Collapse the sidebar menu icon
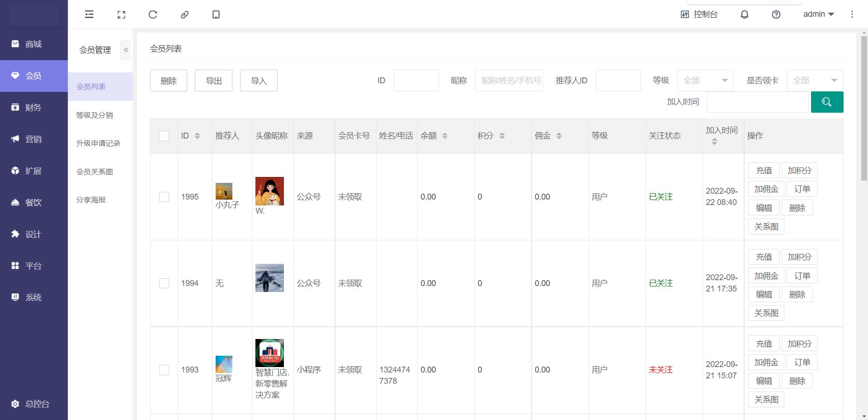The image size is (868, 420). [x=90, y=14]
